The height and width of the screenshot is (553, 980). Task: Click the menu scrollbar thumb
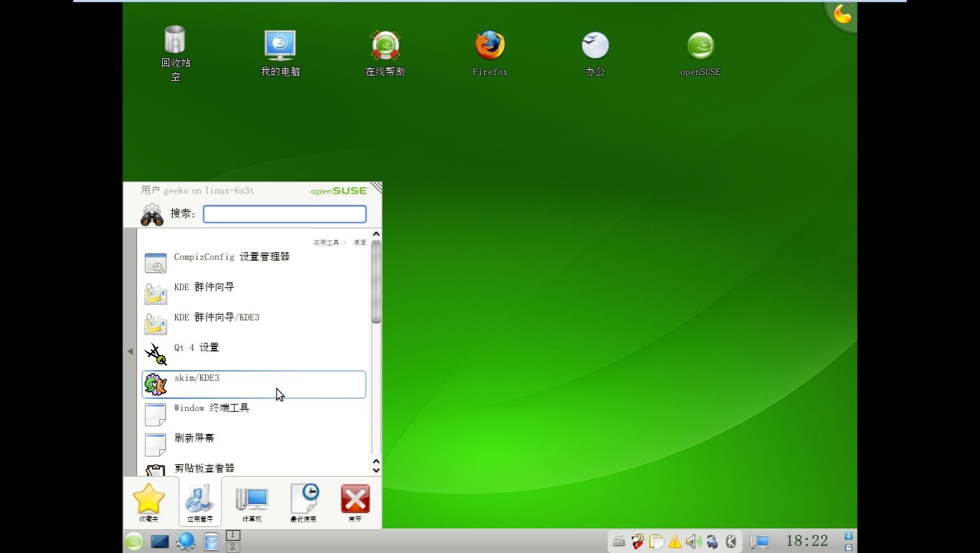tap(376, 282)
